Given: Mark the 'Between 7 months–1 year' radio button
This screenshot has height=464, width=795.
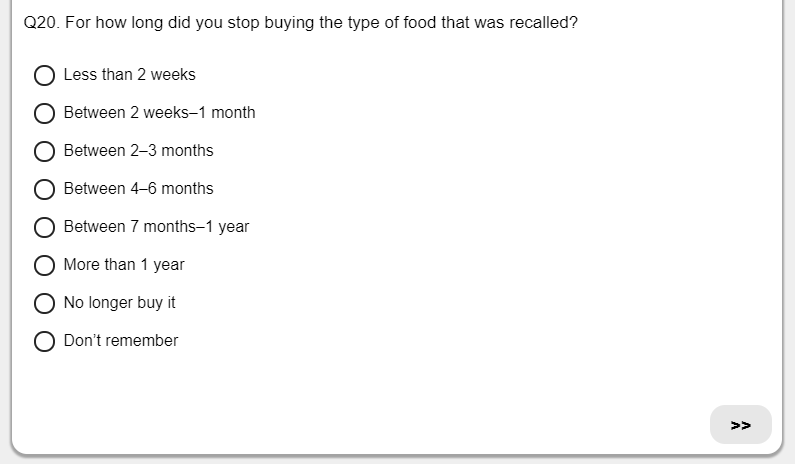Looking at the screenshot, I should pyautogui.click(x=44, y=227).
